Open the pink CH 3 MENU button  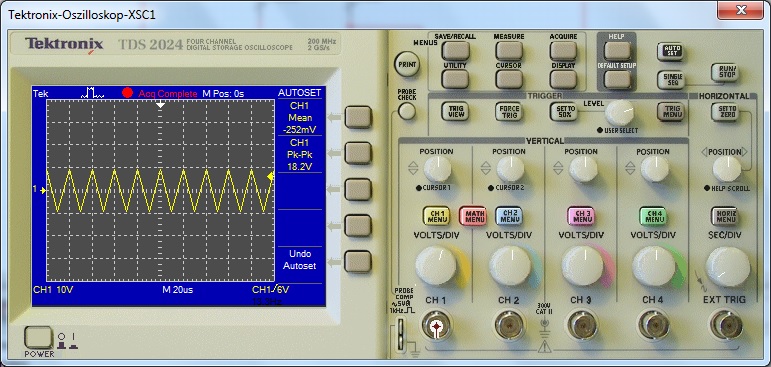(x=581, y=216)
